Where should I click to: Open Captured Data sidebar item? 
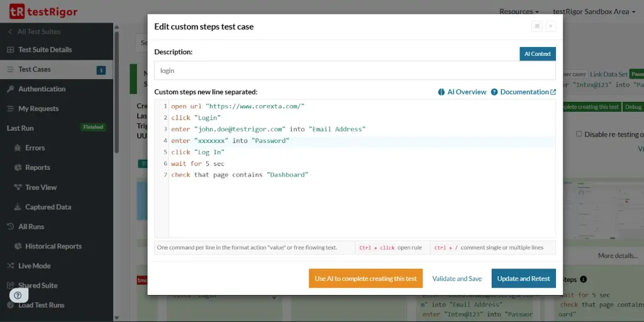click(48, 207)
